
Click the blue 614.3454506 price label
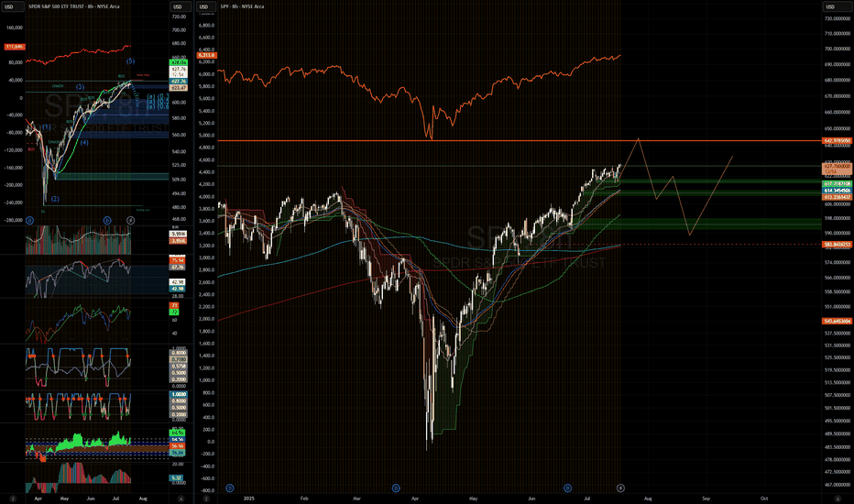[838, 191]
